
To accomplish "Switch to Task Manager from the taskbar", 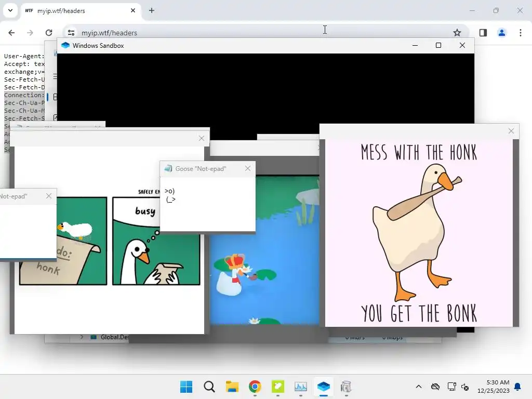I will click(x=301, y=387).
